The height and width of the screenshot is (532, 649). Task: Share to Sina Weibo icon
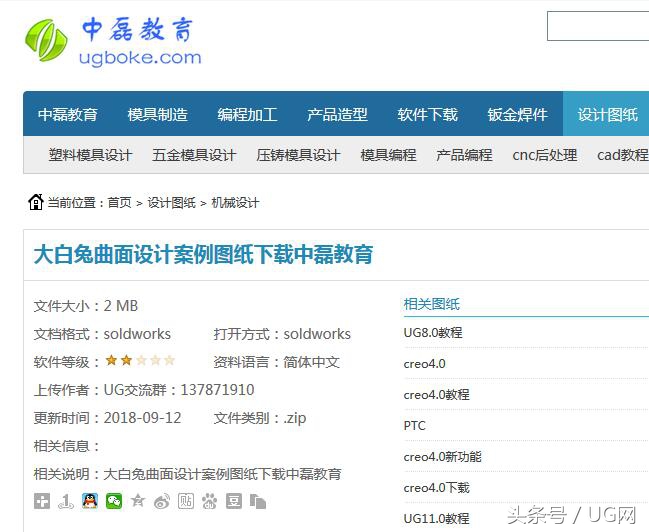(162, 501)
